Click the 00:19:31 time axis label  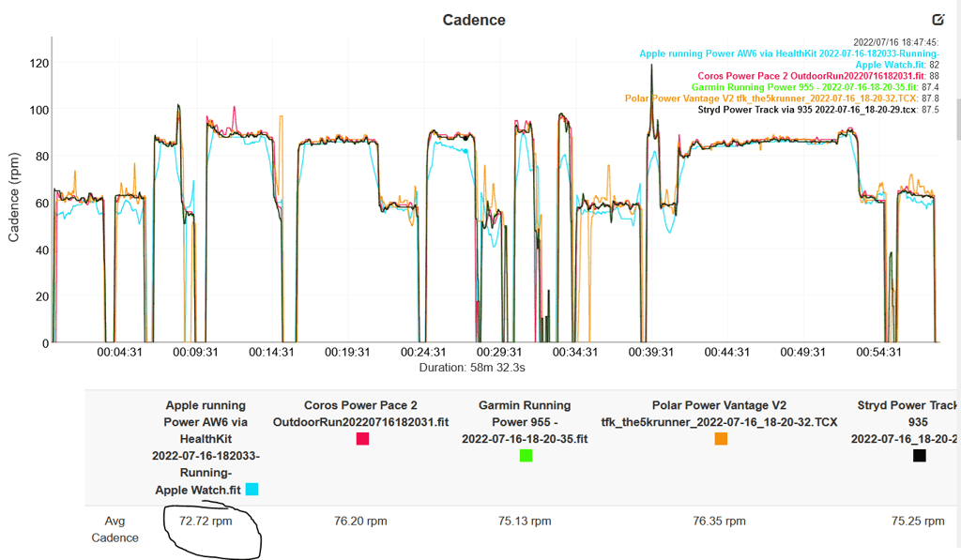point(347,353)
